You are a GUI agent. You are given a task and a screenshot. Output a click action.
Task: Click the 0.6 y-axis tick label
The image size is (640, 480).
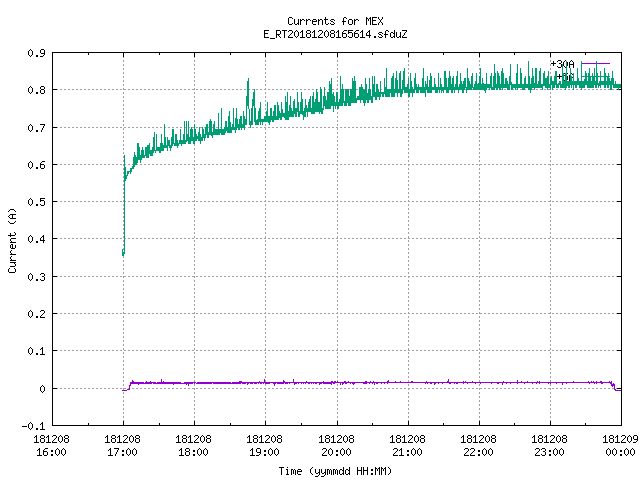point(36,165)
